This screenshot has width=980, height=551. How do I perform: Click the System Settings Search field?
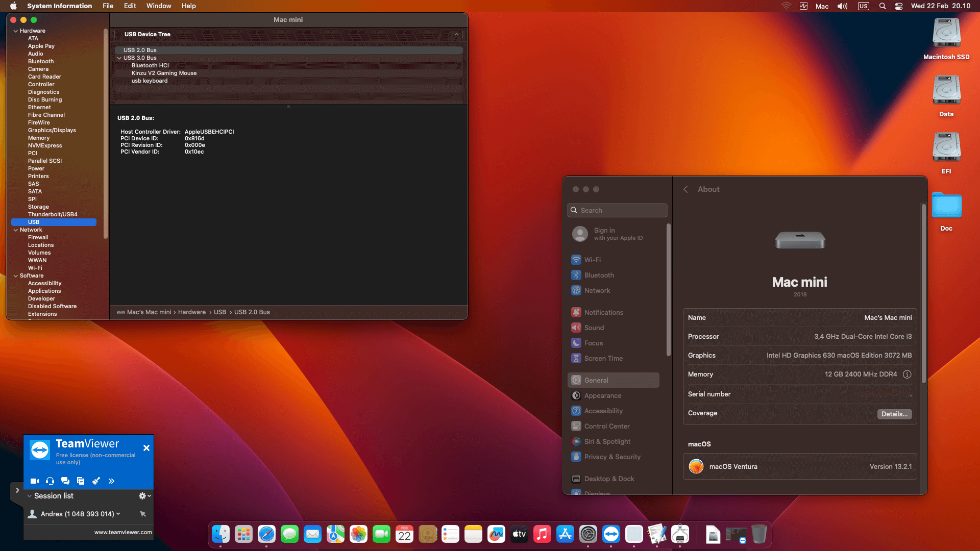pos(617,210)
